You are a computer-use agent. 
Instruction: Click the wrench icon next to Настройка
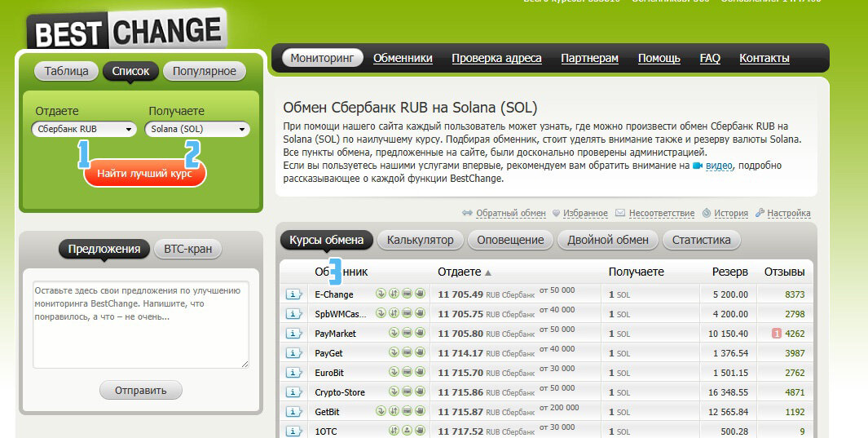click(x=760, y=213)
